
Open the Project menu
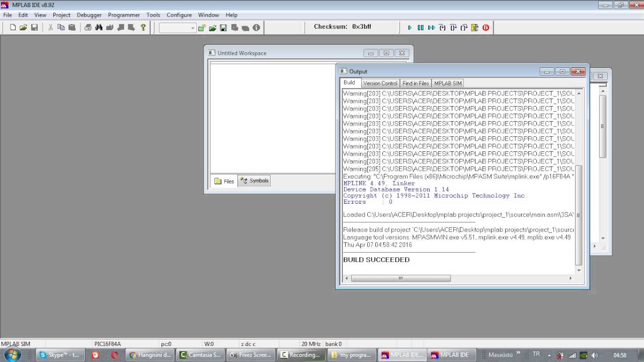[x=61, y=15]
